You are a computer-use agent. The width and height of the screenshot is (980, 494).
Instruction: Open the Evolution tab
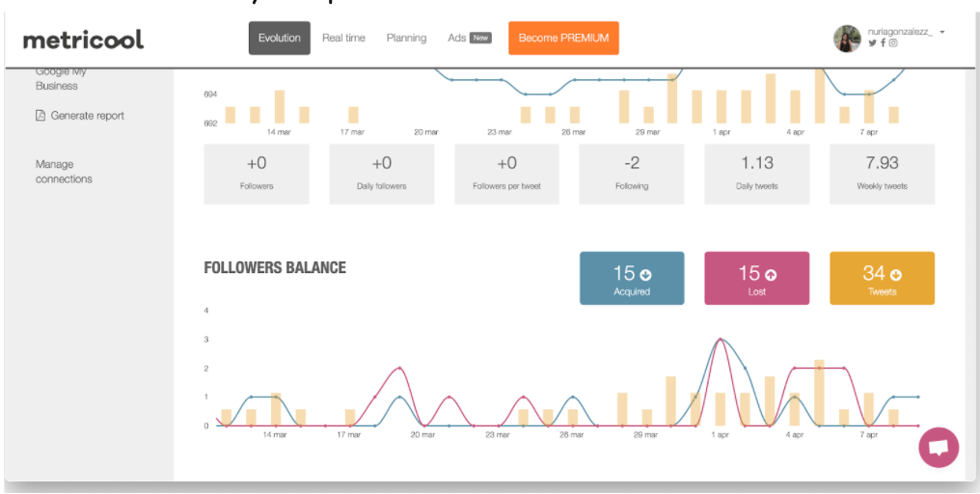(x=280, y=39)
